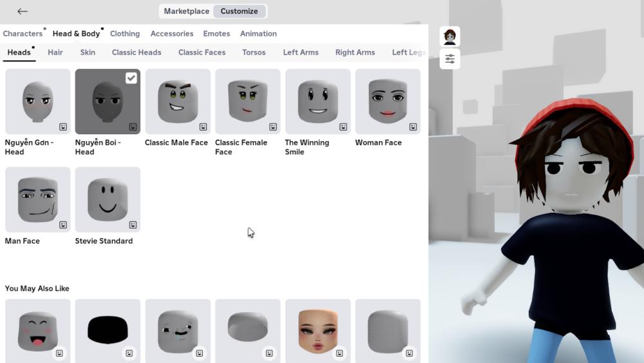
Task: Click emoji badge on Classic Female Face
Action: tap(273, 126)
